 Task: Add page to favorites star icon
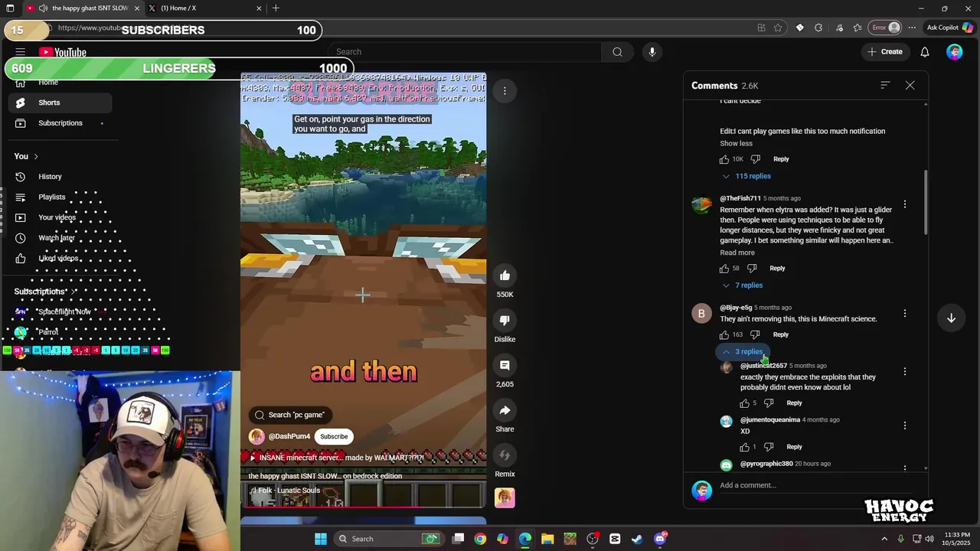coord(778,28)
